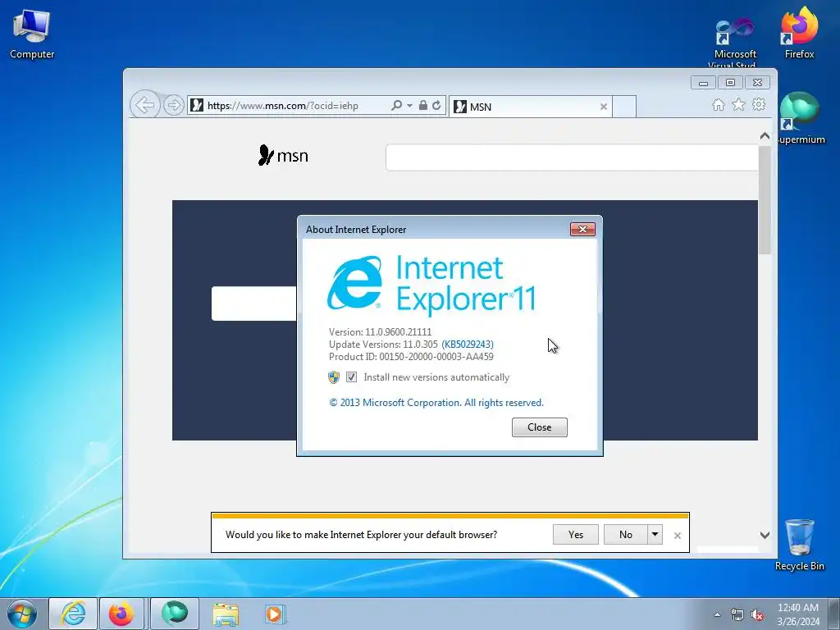Show hidden tray icons arrow

(717, 615)
